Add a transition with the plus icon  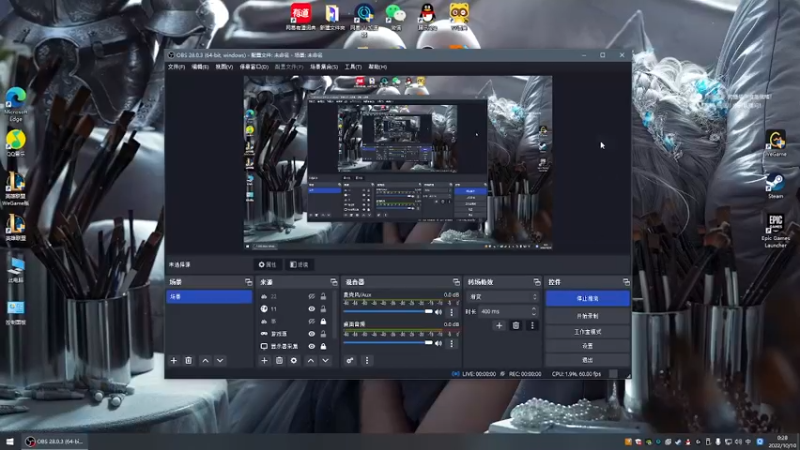pos(499,326)
